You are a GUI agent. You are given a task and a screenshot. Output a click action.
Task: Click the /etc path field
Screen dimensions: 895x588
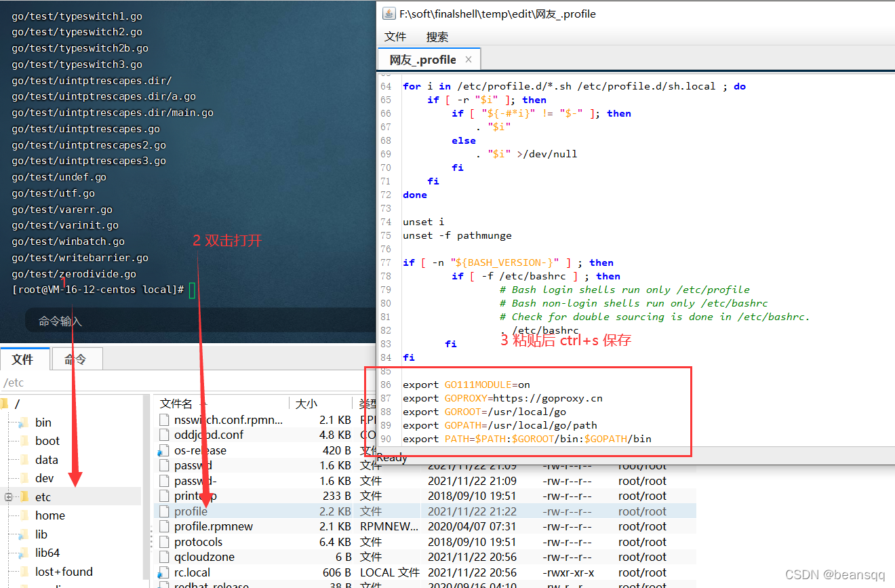point(188,383)
